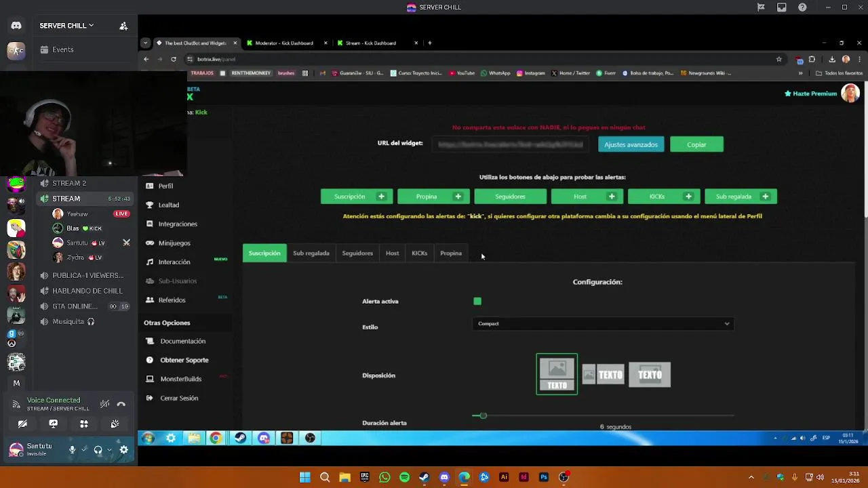Open Todos los favoritos bookmarks folder
The image size is (868, 488).
click(840, 73)
